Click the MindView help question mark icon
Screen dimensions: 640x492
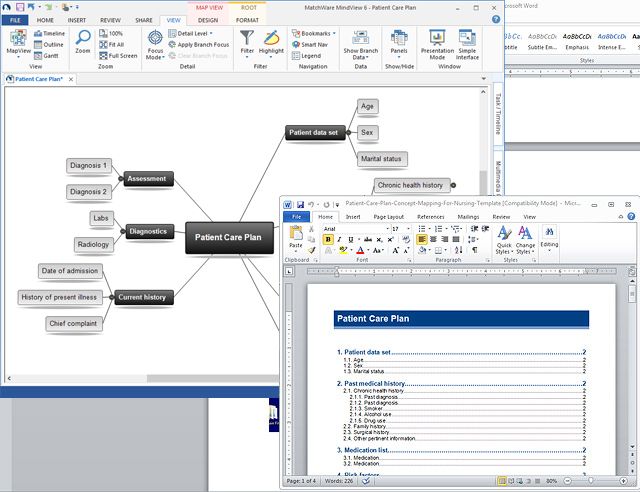(x=496, y=19)
